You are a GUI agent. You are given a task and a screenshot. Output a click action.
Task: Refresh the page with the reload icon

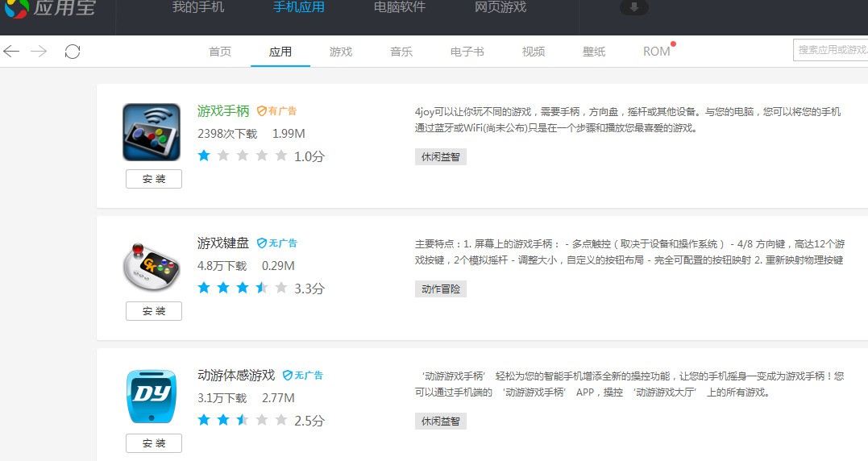73,52
